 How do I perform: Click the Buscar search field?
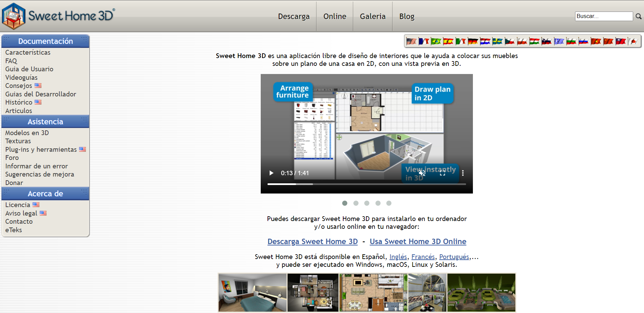click(604, 16)
